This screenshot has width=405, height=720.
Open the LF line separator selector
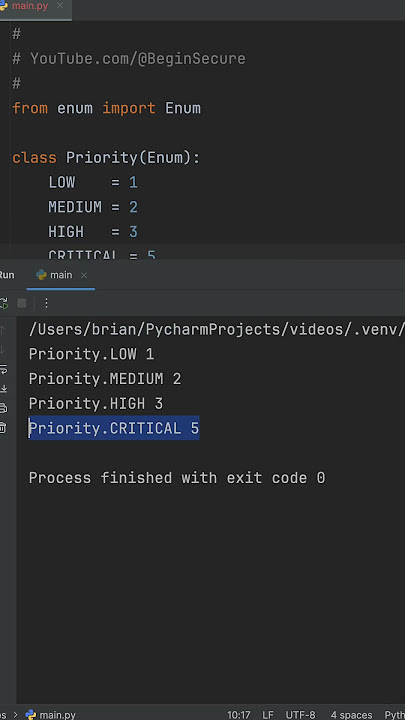click(268, 715)
